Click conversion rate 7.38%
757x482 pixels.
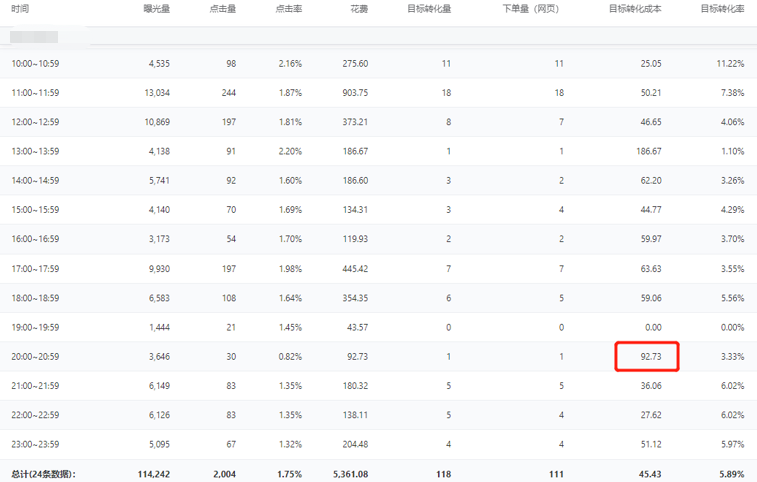click(733, 93)
